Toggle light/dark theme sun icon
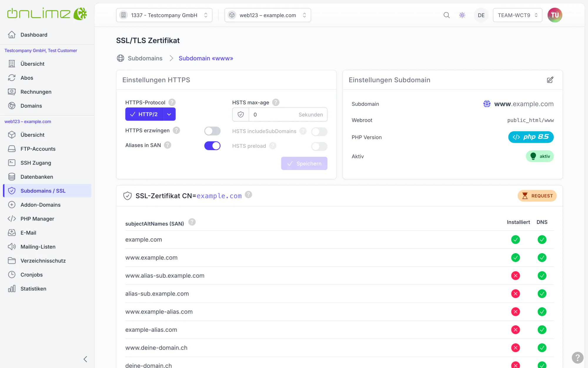The height and width of the screenshot is (368, 588). [462, 15]
